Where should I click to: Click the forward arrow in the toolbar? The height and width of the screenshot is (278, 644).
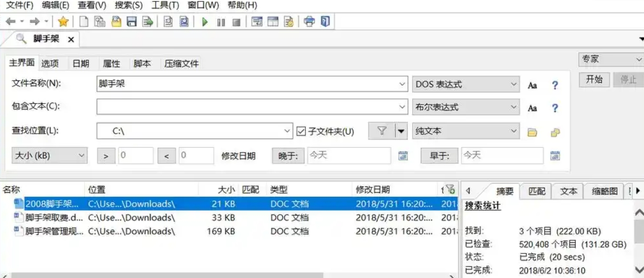35,21
